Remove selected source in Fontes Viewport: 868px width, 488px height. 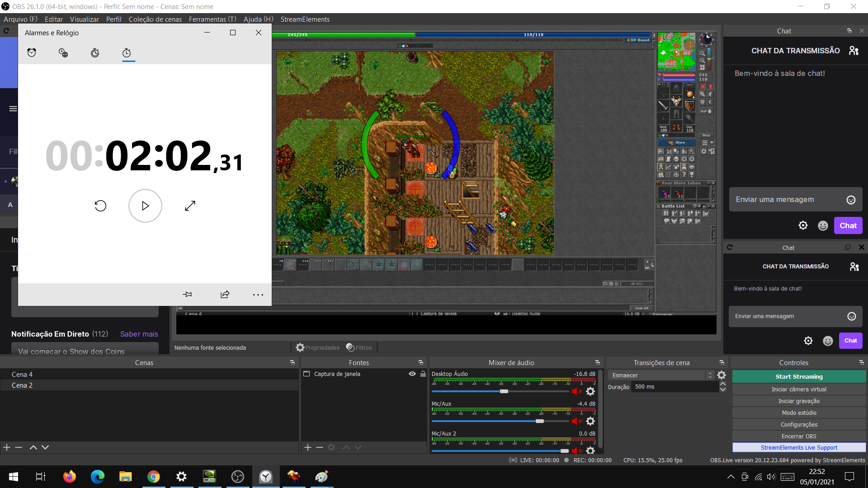point(320,447)
